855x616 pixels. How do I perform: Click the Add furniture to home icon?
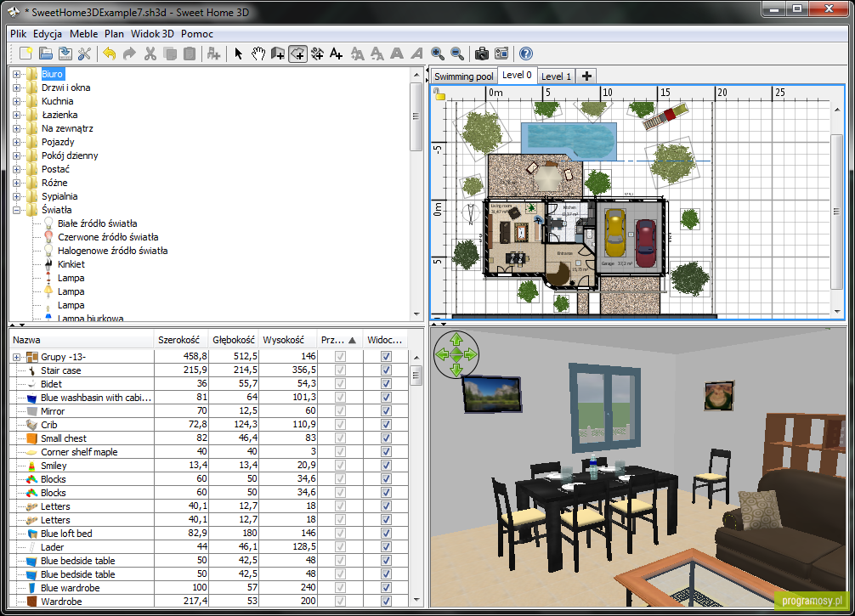click(214, 54)
